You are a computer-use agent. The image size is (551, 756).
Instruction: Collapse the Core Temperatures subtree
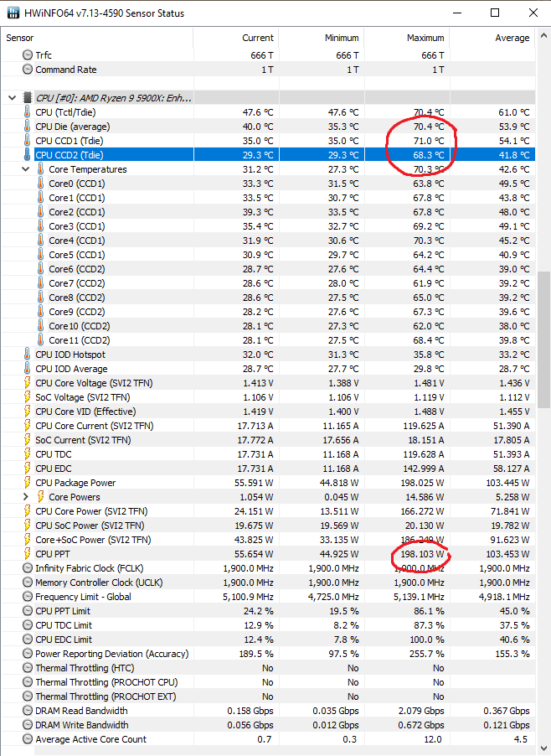tap(25, 169)
